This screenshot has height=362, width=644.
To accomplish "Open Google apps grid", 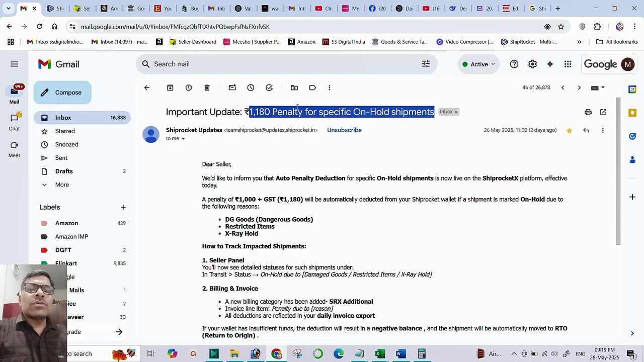I will coord(568,64).
